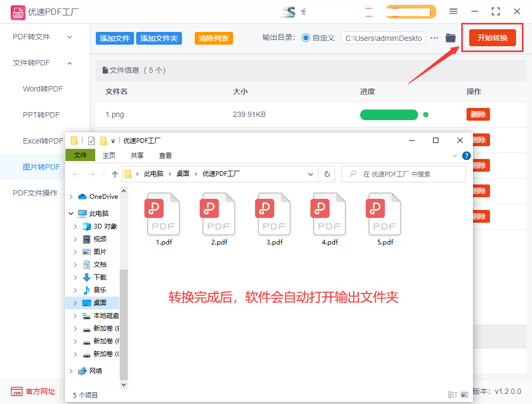Switch to the 共享 ribbon tab

[x=137, y=156]
